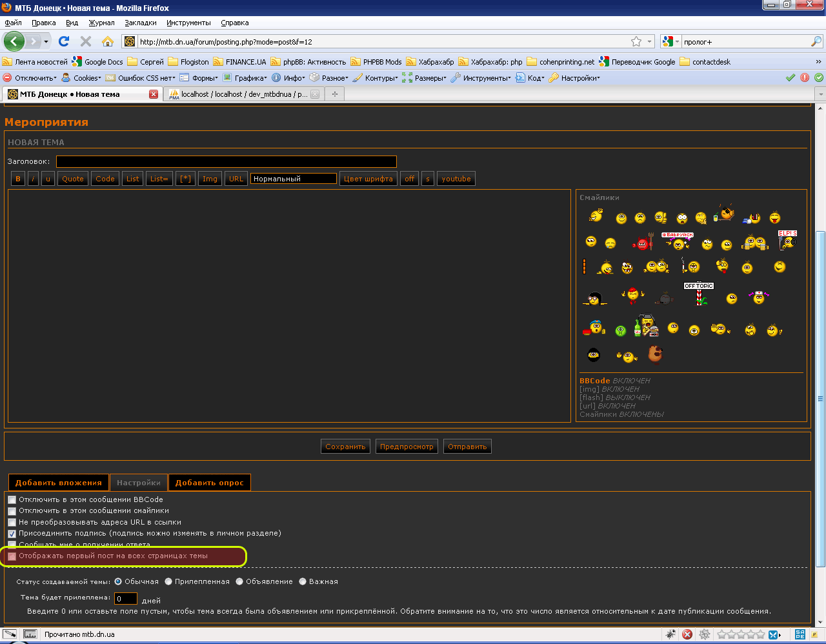Click the Home icon in navigation bar
The width and height of the screenshot is (826, 644).
coord(108,41)
